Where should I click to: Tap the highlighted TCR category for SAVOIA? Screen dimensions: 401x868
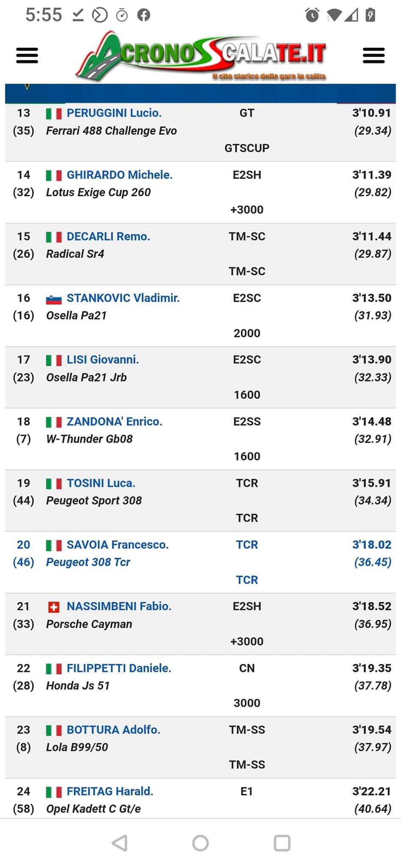(x=247, y=545)
